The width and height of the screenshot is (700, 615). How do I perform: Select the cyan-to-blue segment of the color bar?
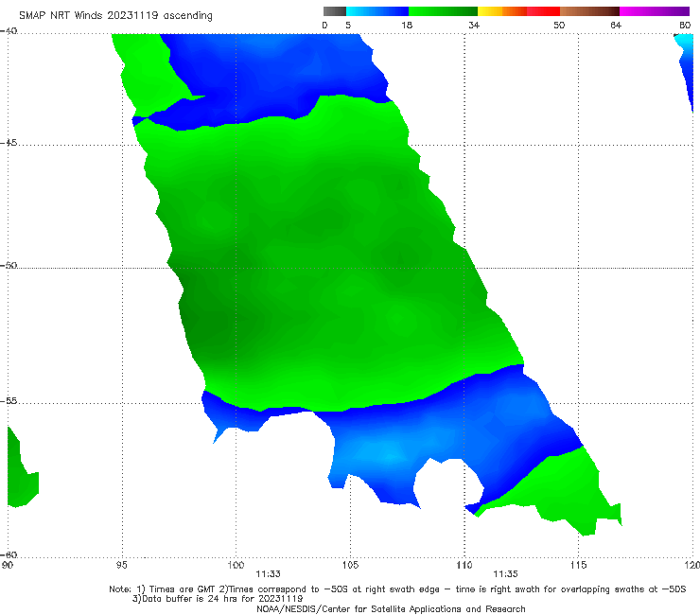[377, 11]
